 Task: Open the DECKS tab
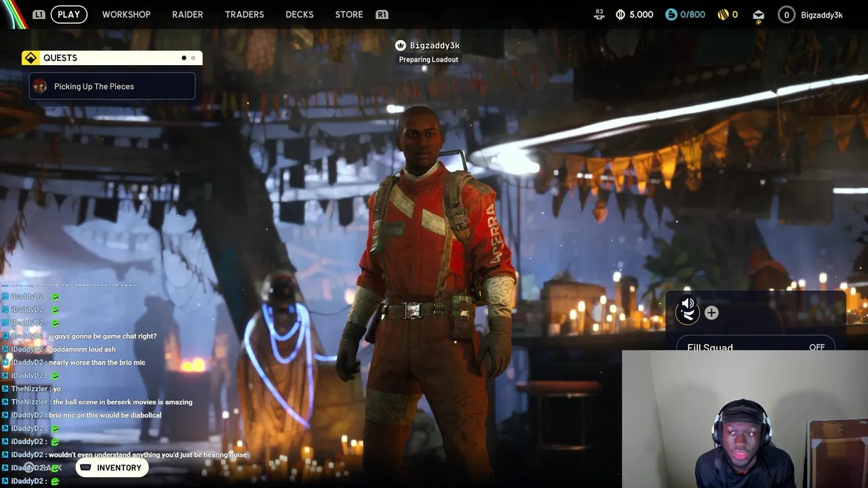point(299,14)
